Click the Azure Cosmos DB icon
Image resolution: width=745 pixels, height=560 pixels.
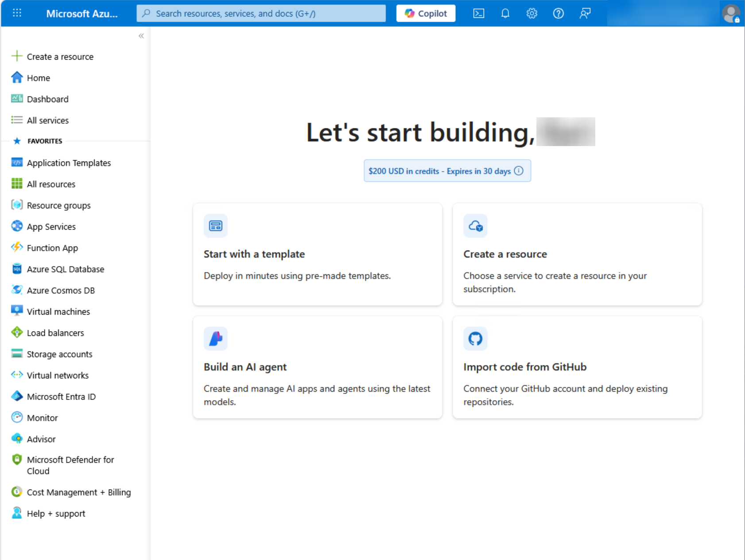[x=17, y=290]
